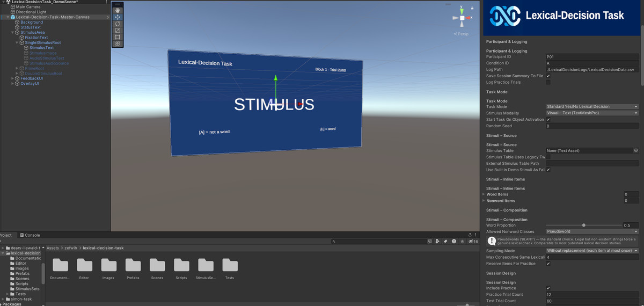This screenshot has height=306, width=644.
Task: Toggle Include Practice checkbox
Action: 548,288
